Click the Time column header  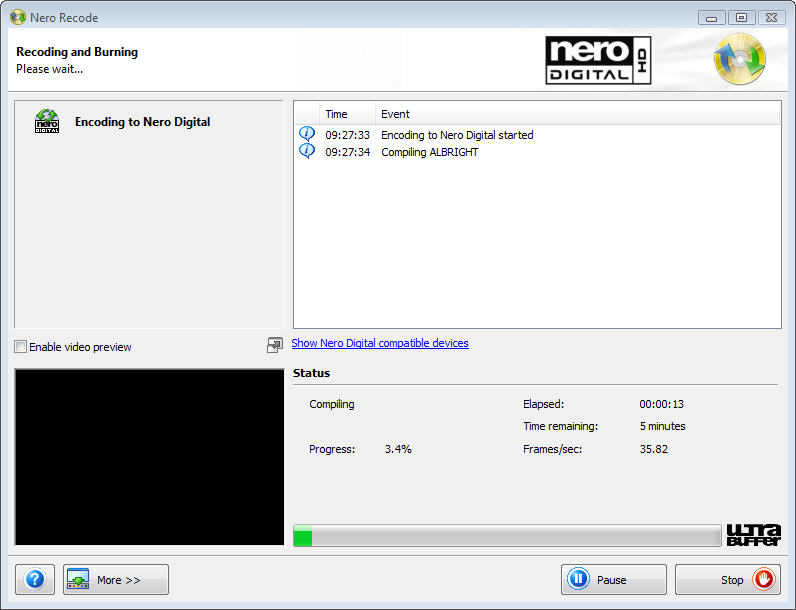point(347,114)
